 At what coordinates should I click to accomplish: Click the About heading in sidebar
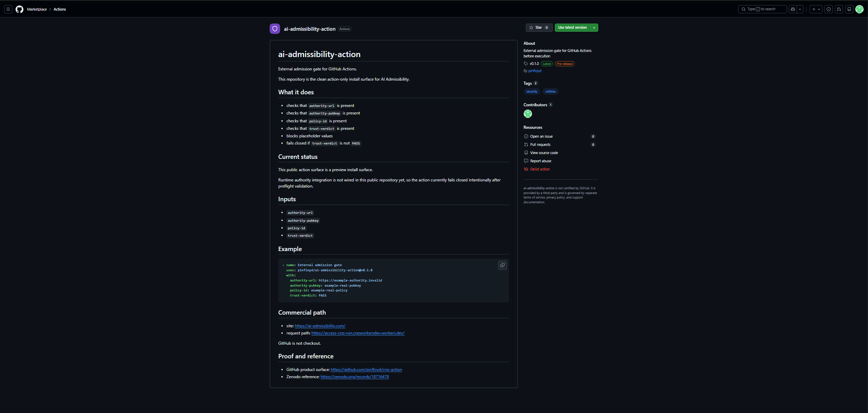pos(529,43)
